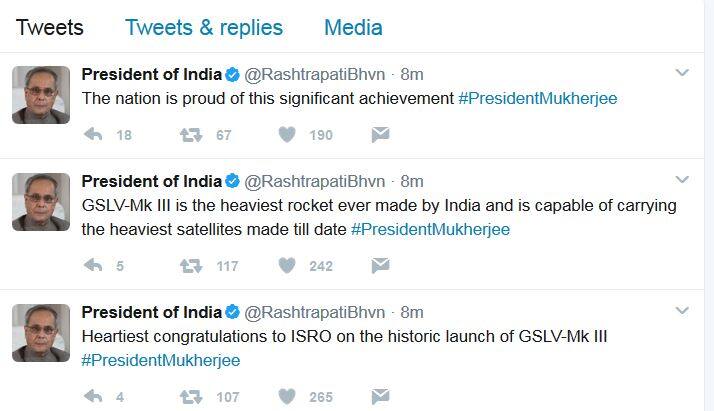714x411 pixels.
Task: Open more options for 'nation is proud' tweet
Action: click(x=682, y=73)
